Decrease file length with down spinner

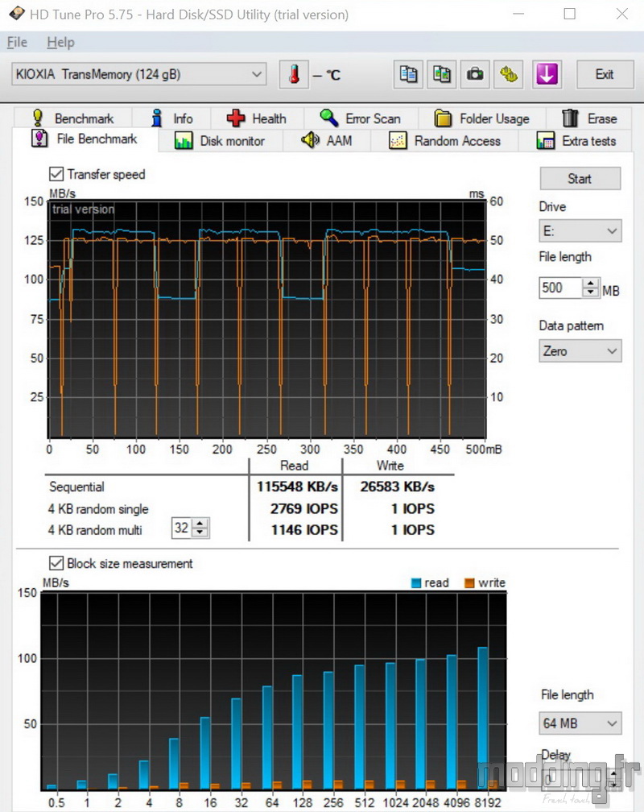[x=591, y=292]
